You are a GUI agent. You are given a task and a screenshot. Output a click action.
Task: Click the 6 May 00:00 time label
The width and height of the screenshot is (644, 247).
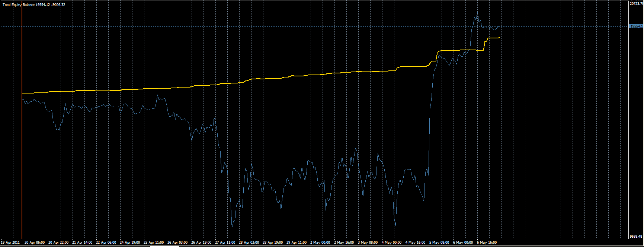tap(463, 243)
